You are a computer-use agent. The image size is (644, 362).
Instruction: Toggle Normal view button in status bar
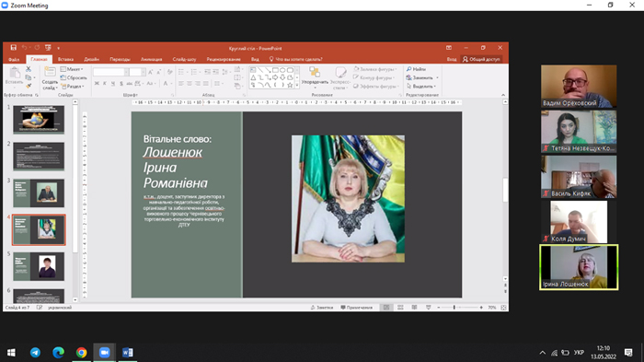[386, 308]
